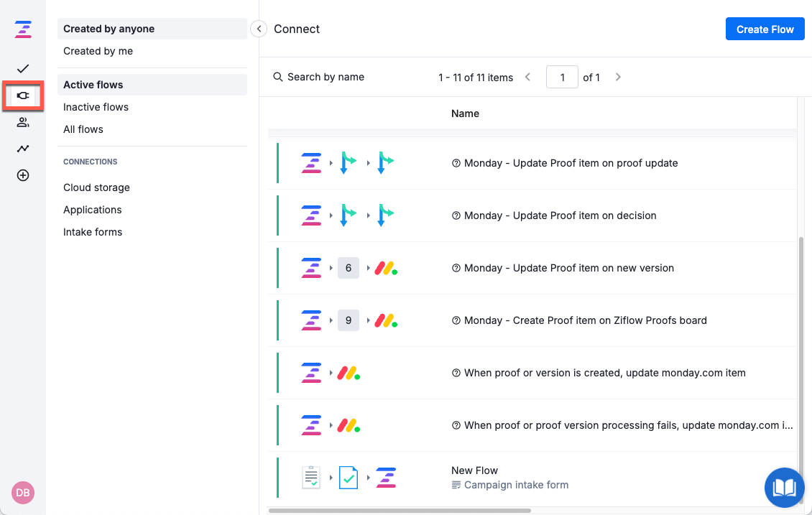This screenshot has height=515, width=812.
Task: Click the help icon beside Monday - Update Proof item on decision
Action: pyautogui.click(x=456, y=215)
